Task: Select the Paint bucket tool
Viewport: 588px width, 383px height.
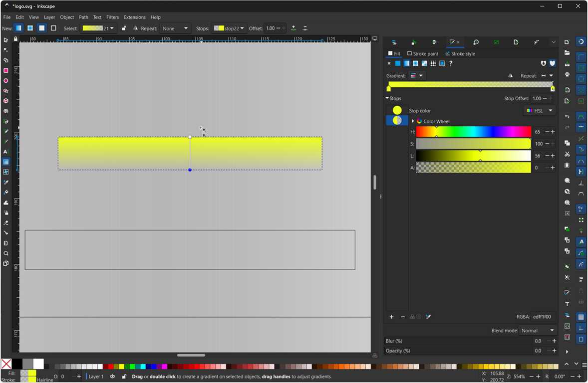Action: click(5, 192)
